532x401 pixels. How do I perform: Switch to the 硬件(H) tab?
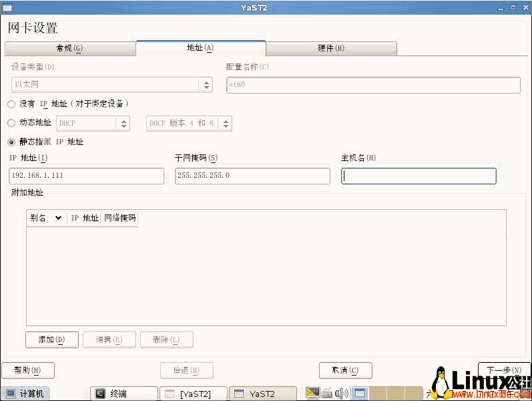[331, 48]
